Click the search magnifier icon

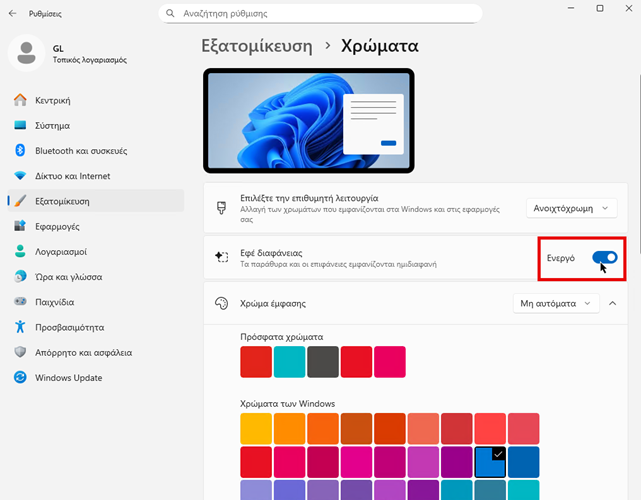coord(173,15)
